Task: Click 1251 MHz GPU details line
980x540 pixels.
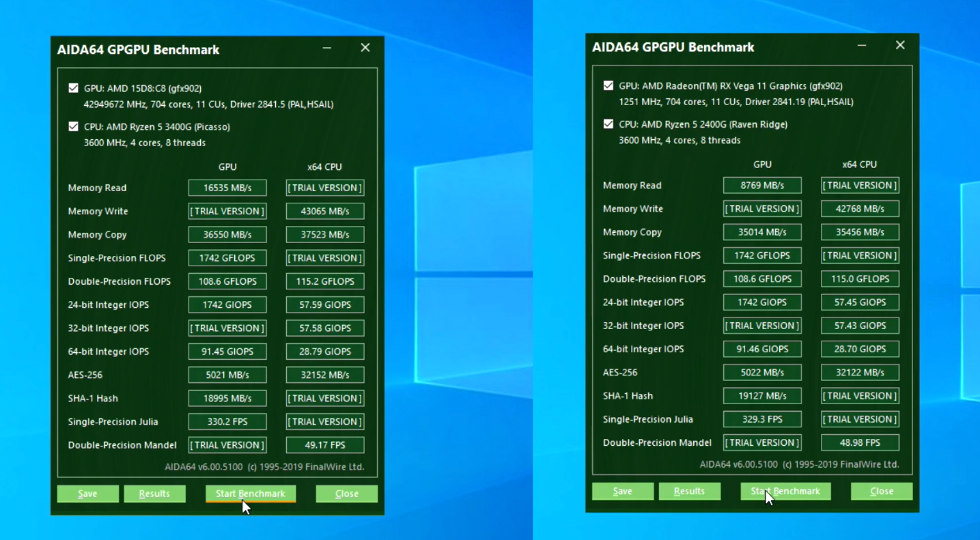Action: tap(736, 102)
